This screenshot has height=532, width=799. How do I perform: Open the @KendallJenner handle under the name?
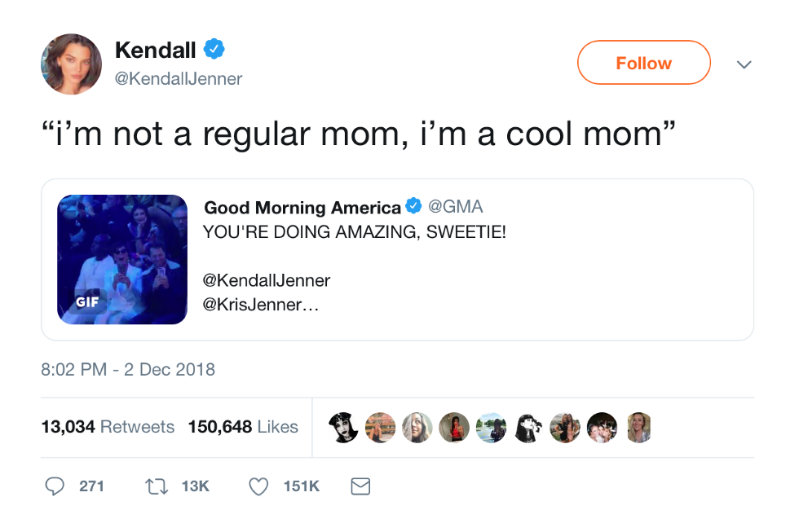pos(179,79)
